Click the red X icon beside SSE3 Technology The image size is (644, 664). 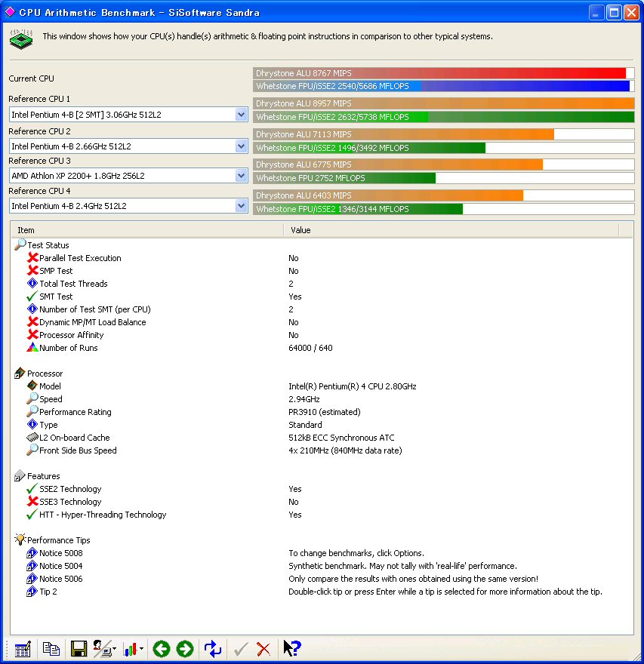[x=32, y=501]
